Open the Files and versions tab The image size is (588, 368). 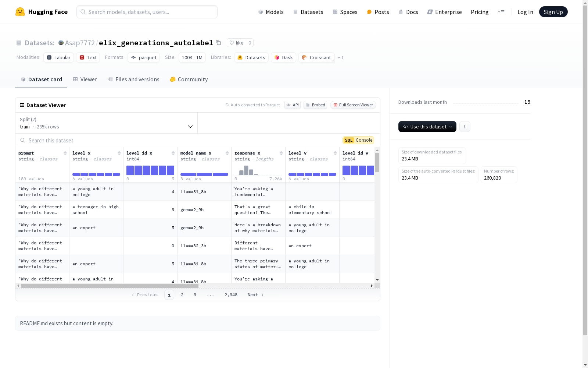(x=133, y=79)
